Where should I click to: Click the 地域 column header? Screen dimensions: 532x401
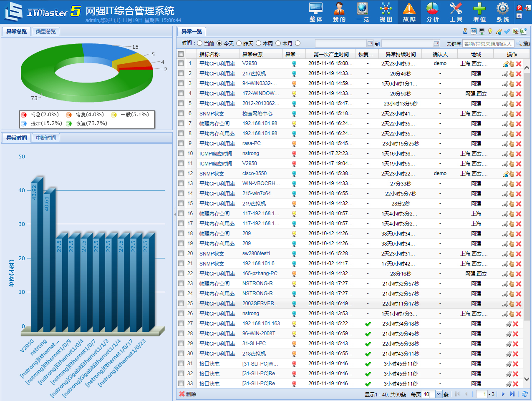pos(476,54)
